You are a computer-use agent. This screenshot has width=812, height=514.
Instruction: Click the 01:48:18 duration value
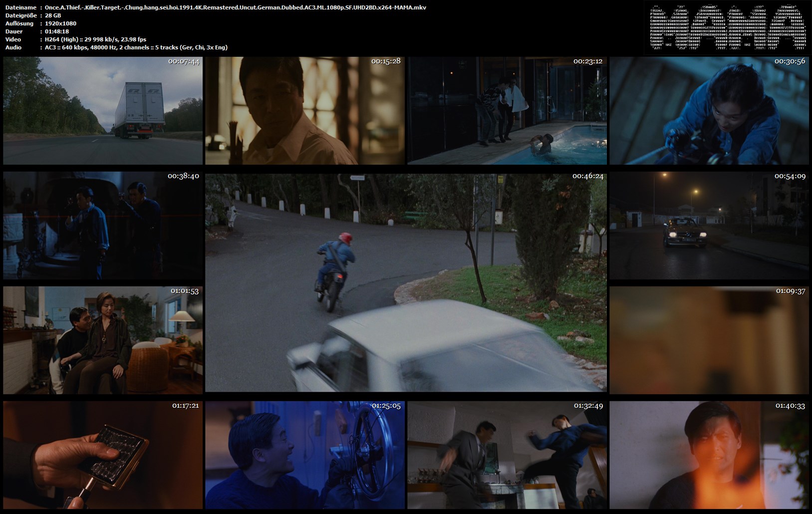pyautogui.click(x=56, y=31)
